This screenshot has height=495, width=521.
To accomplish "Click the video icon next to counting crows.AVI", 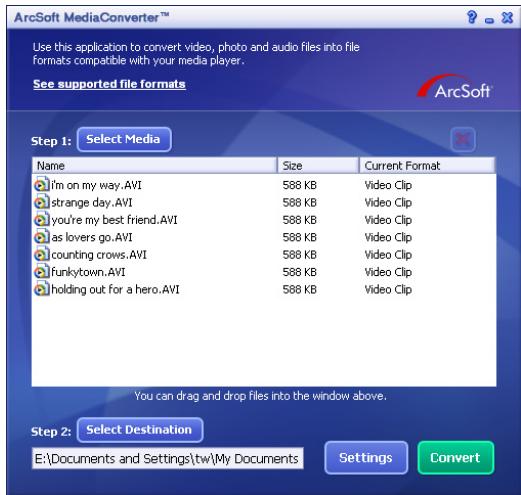I will (x=42, y=255).
